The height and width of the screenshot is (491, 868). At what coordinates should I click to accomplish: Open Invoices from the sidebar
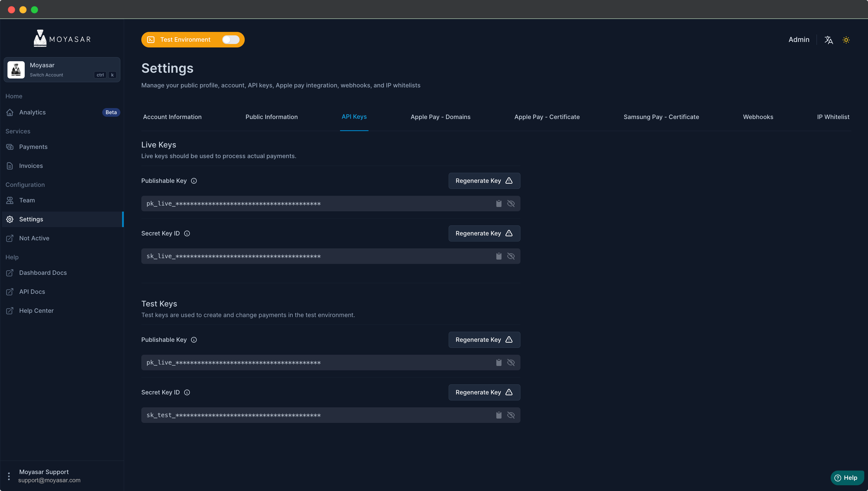(31, 166)
